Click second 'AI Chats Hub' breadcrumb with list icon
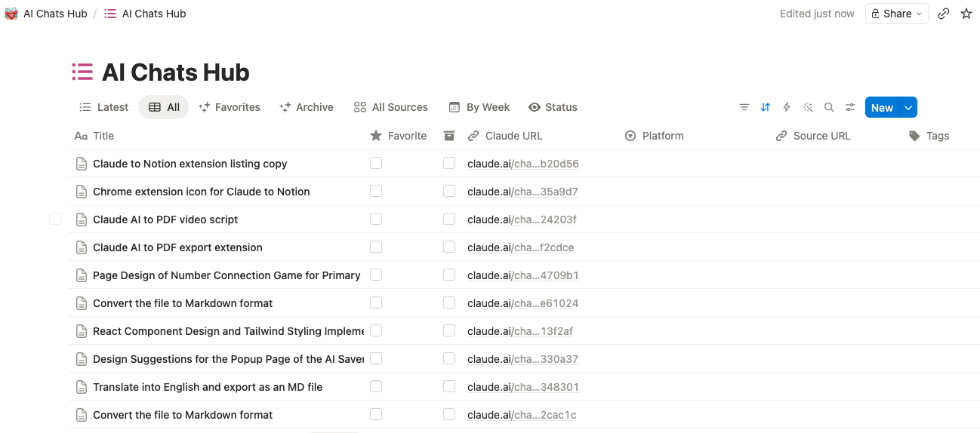Viewport: 980px width, 433px height. pyautogui.click(x=145, y=14)
